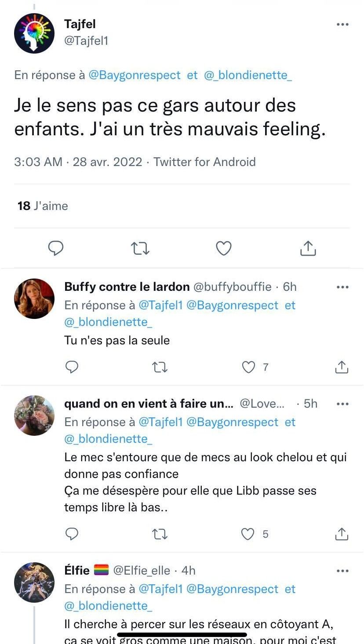The height and width of the screenshot is (644, 364).
Task: Like the 'Tu n'es pas la seule' reply
Action: tap(249, 367)
